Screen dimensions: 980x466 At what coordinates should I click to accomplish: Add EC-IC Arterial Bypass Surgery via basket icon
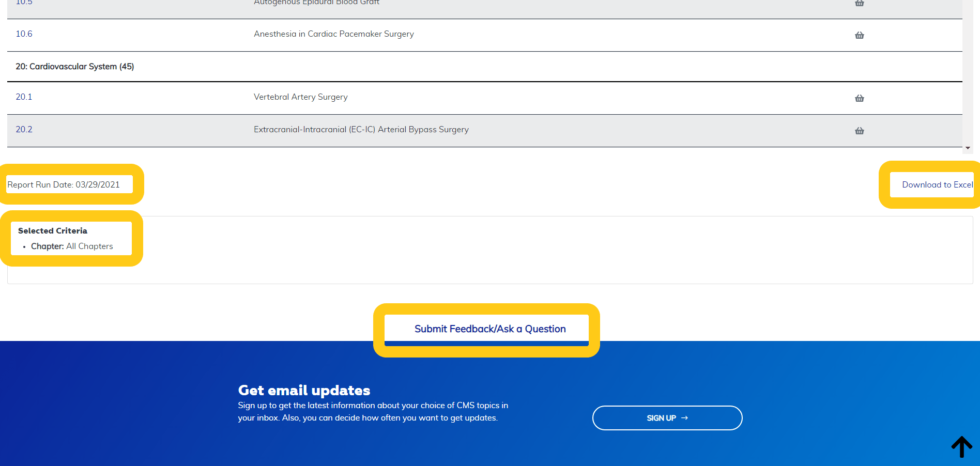pyautogui.click(x=859, y=131)
